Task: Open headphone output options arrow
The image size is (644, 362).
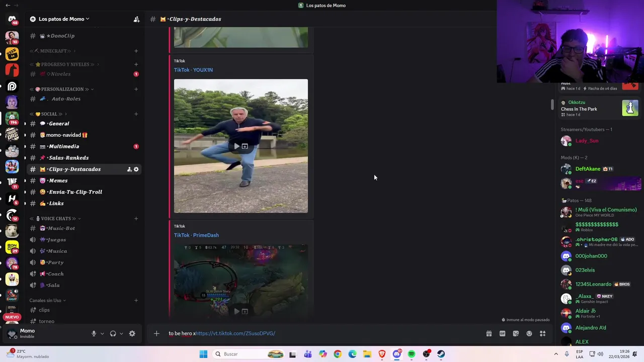Action: [121, 334]
